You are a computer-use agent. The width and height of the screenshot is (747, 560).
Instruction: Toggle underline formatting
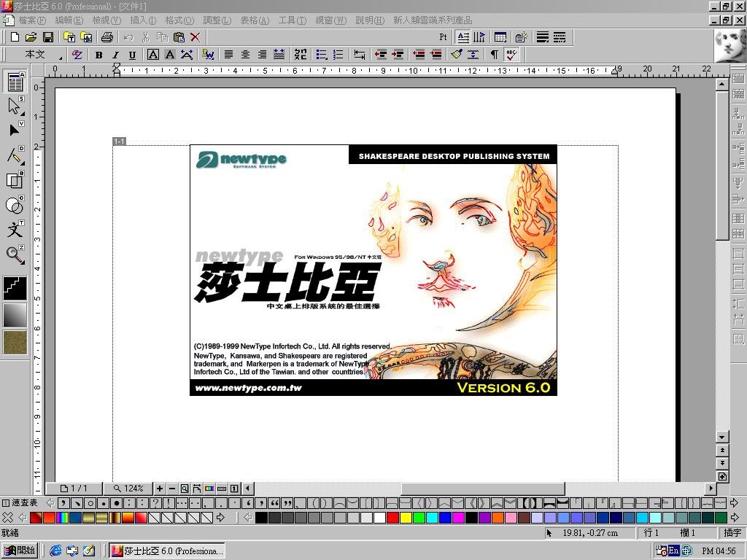pyautogui.click(x=132, y=55)
